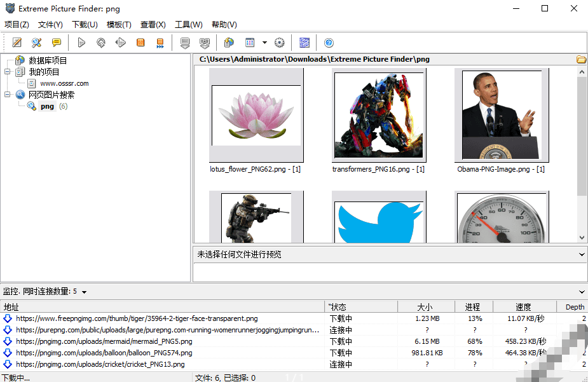Click the new project pencil icon
The image size is (588, 382).
click(17, 43)
